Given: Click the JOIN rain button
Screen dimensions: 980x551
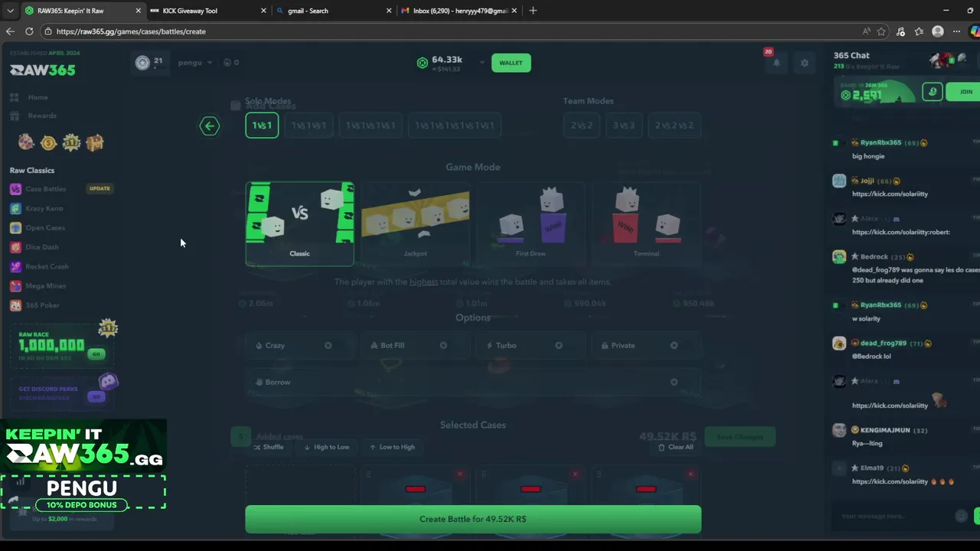Looking at the screenshot, I should 964,92.
